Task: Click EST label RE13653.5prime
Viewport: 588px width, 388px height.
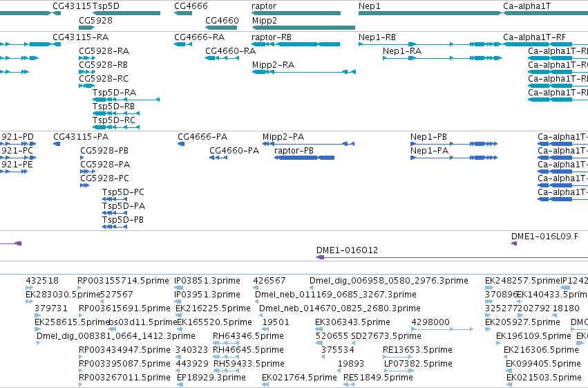Action: (x=417, y=351)
